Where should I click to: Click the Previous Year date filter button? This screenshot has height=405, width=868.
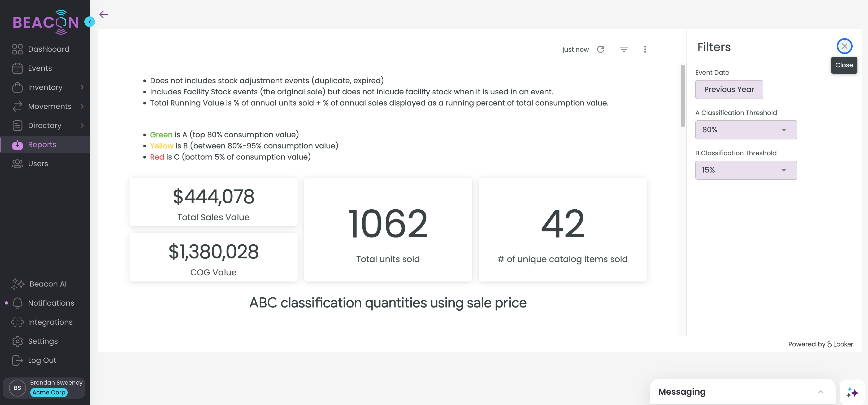tap(729, 90)
